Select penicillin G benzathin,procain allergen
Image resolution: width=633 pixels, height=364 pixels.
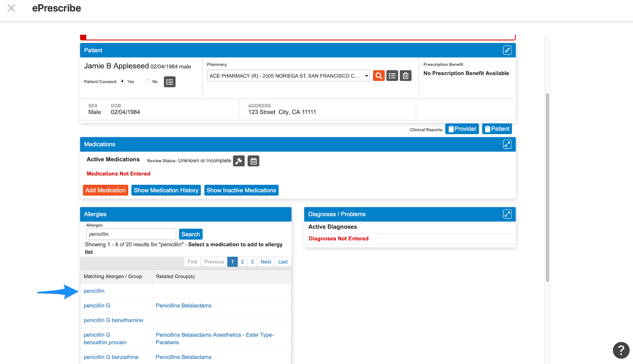click(x=105, y=339)
